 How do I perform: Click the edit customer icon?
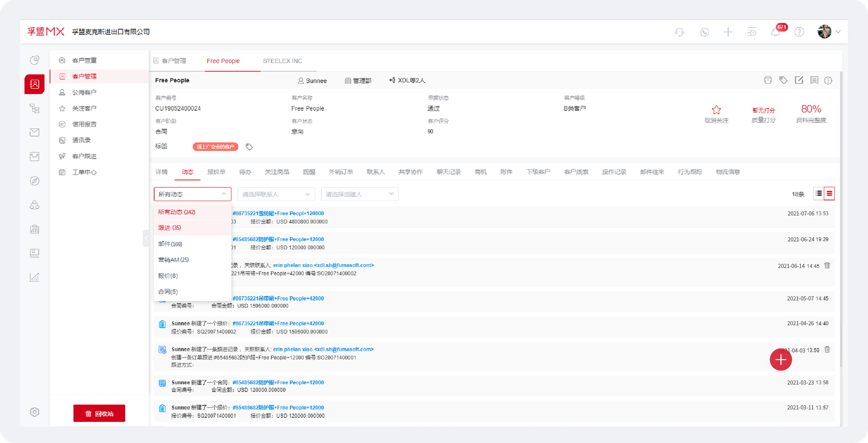click(799, 80)
